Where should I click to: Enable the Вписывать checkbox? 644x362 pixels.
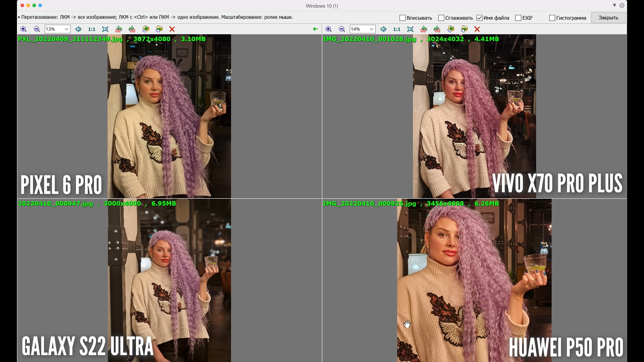[402, 18]
